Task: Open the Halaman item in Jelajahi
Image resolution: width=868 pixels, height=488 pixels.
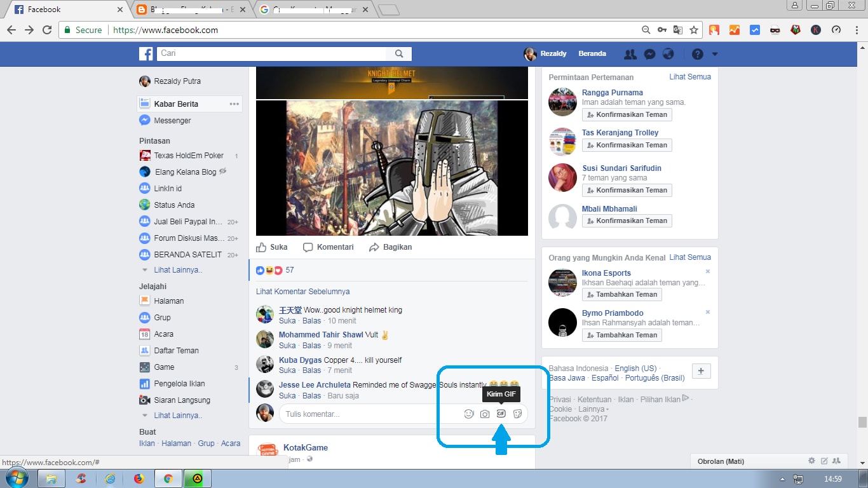Action: 168,301
